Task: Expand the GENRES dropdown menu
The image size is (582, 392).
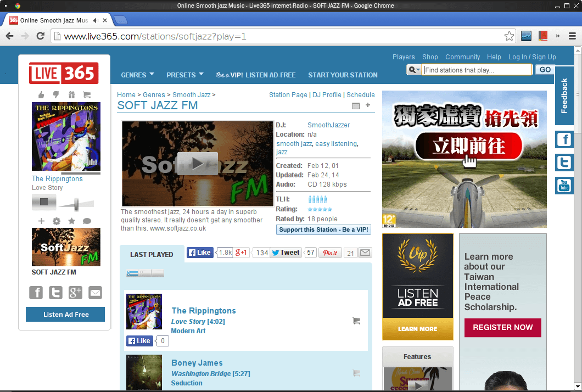Action: (137, 75)
